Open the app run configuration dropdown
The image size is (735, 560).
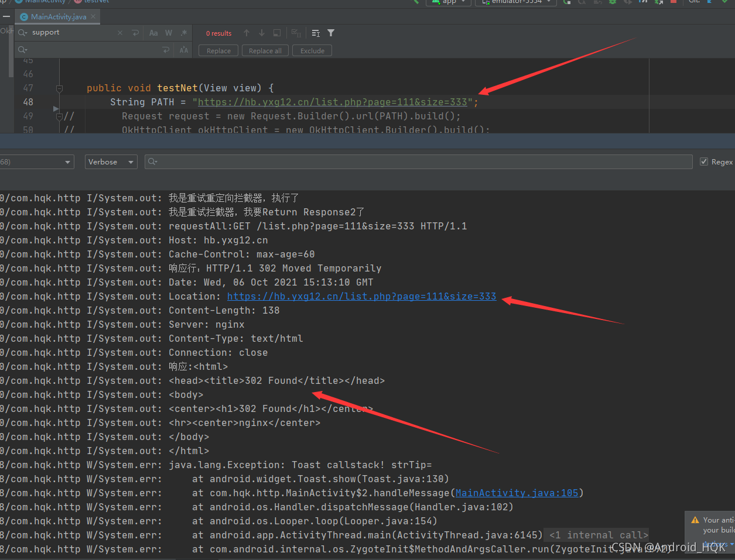(x=449, y=2)
